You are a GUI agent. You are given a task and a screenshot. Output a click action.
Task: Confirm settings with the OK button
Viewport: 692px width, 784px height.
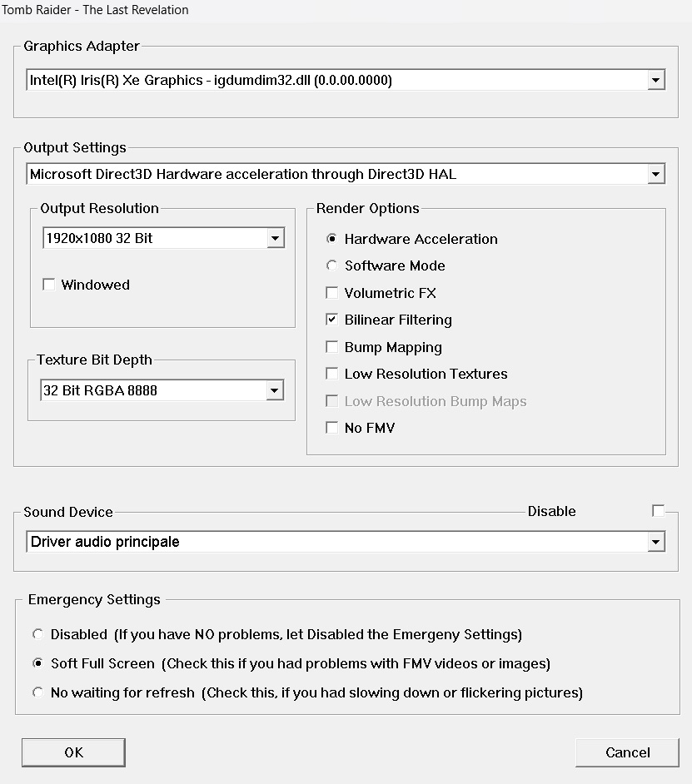pyautogui.click(x=73, y=752)
